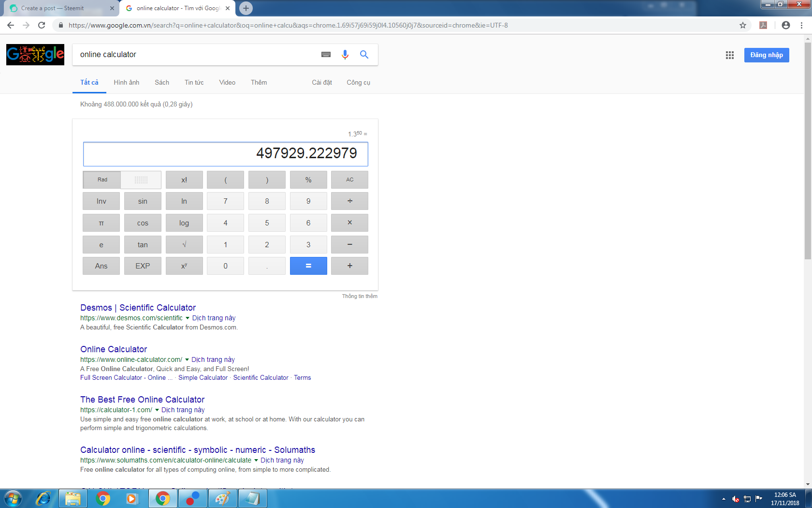The image size is (812, 508).
Task: Open Windows Explorer folder icon in taskbar
Action: (73, 498)
